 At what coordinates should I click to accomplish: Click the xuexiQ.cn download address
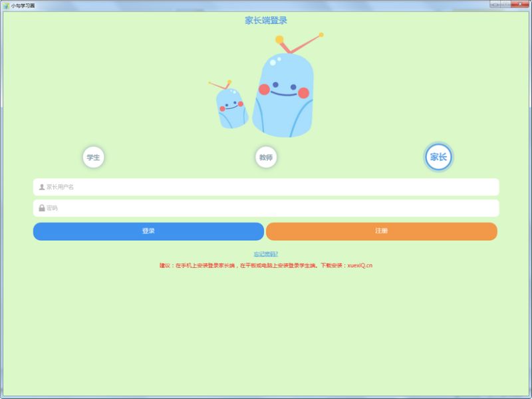point(360,264)
